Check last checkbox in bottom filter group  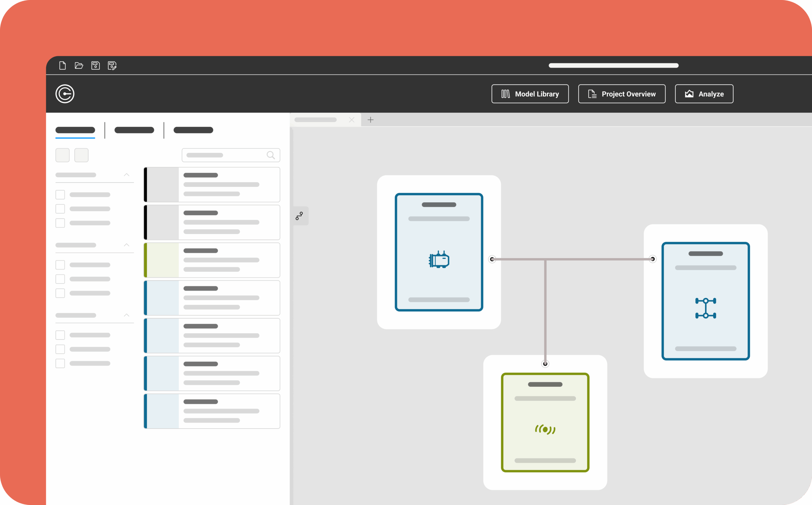pos(60,363)
